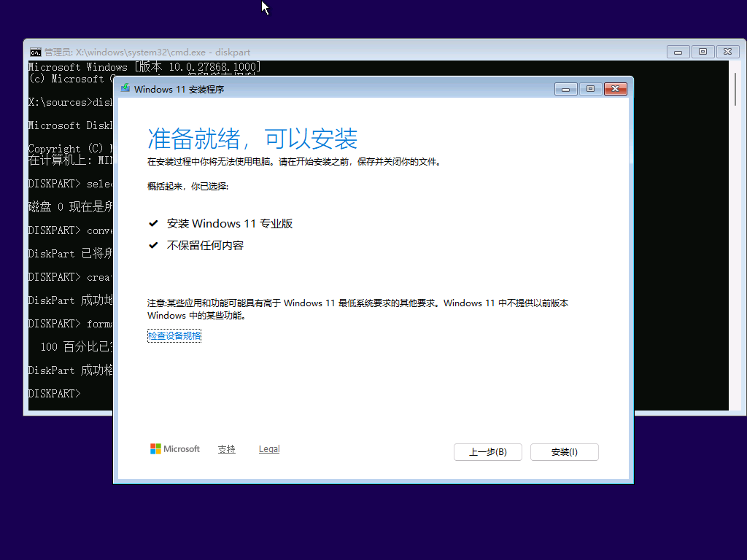Click the DISKPART> prompt on the last cmd line

tap(54, 393)
